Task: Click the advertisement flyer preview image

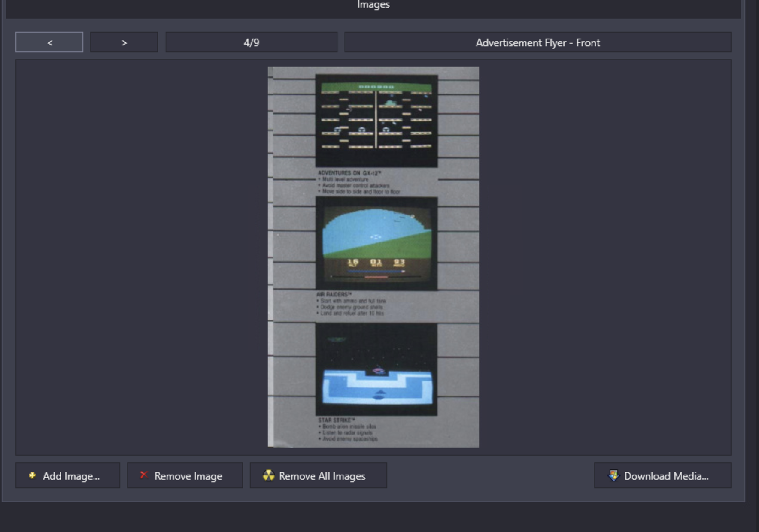Action: click(373, 257)
